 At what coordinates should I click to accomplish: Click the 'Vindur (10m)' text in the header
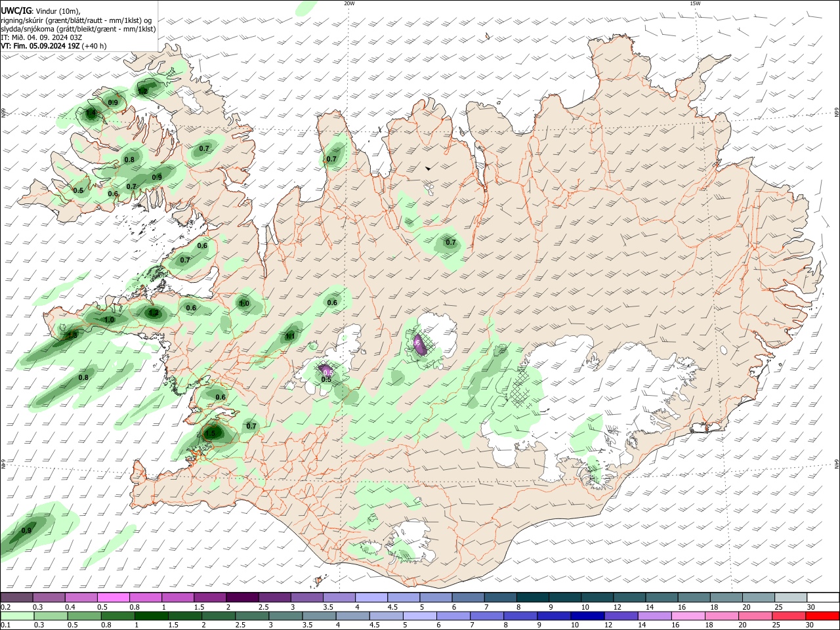click(57, 11)
